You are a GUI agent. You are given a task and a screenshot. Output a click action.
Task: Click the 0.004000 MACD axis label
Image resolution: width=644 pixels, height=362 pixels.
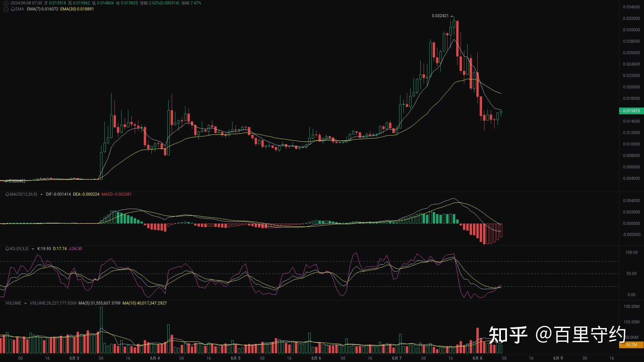pyautogui.click(x=631, y=201)
